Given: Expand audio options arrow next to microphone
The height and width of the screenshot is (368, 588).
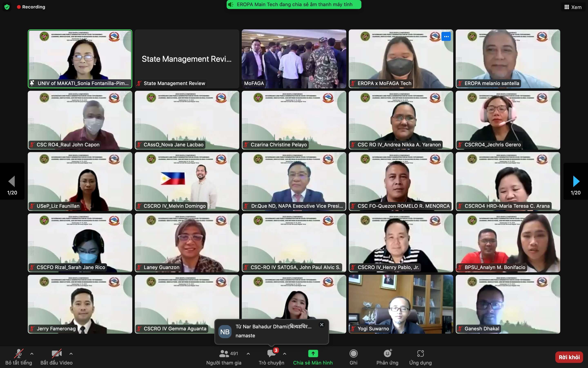Looking at the screenshot, I should click(32, 354).
